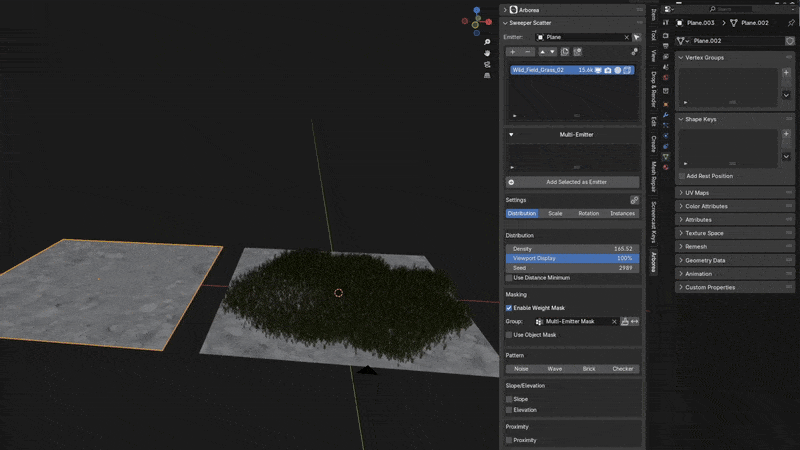Open Drop & Render sidebar tab

point(654,89)
